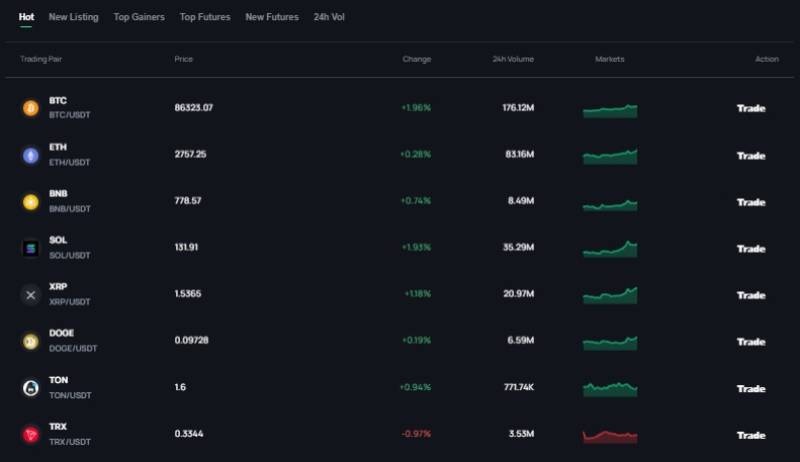The height and width of the screenshot is (462, 800).
Task: Click the BTC change +1.96%
Action: coord(416,108)
